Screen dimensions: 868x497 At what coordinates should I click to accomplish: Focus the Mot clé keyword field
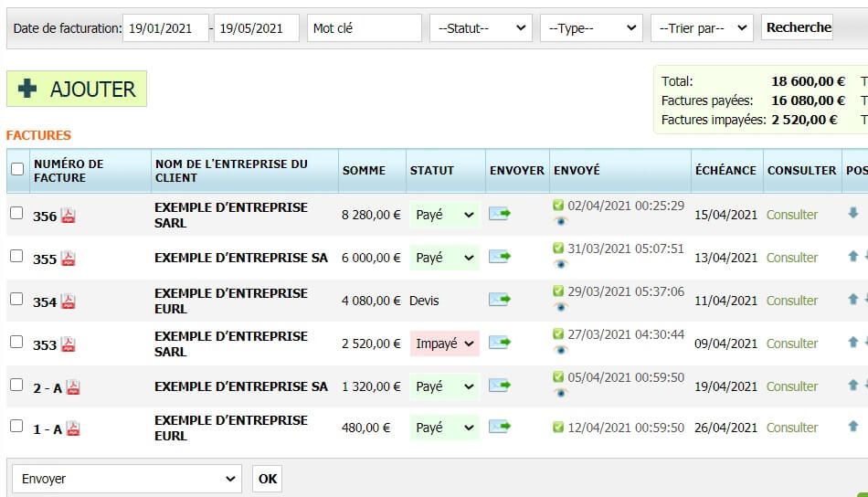(x=365, y=28)
